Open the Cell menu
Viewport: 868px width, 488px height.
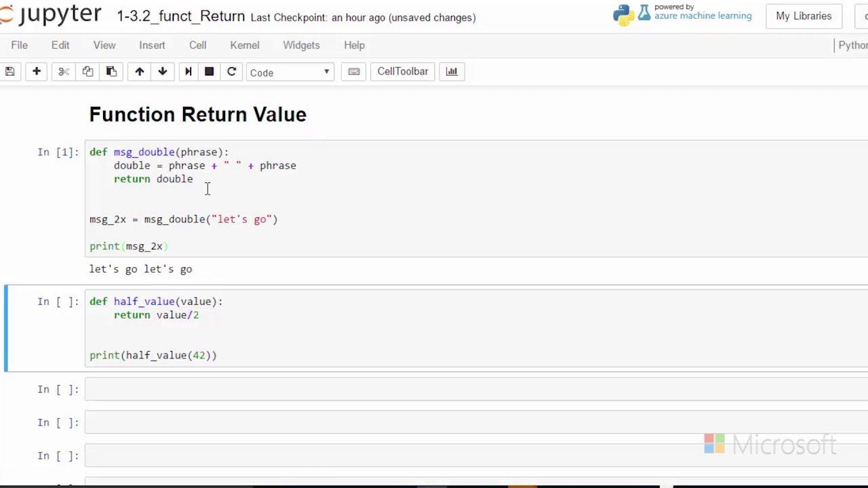pyautogui.click(x=198, y=45)
